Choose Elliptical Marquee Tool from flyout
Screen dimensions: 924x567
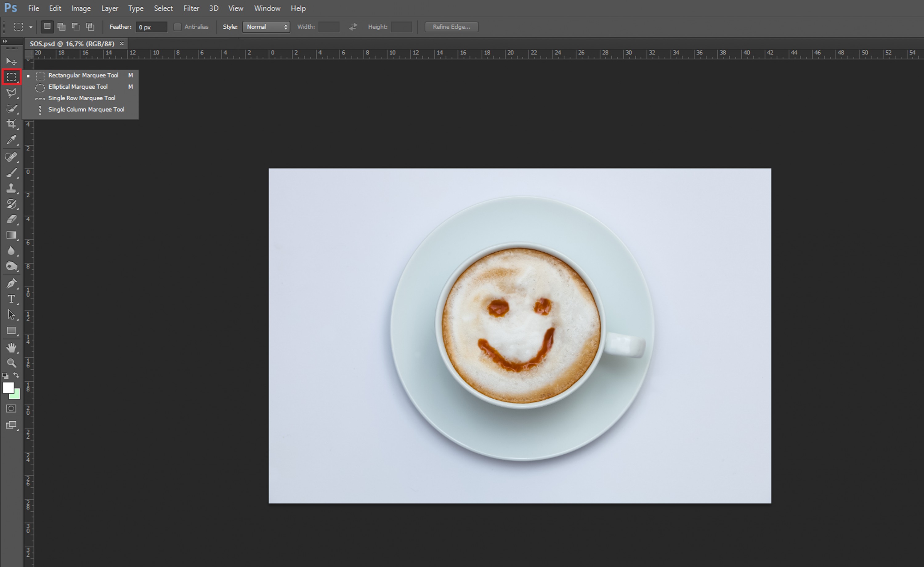click(80, 87)
